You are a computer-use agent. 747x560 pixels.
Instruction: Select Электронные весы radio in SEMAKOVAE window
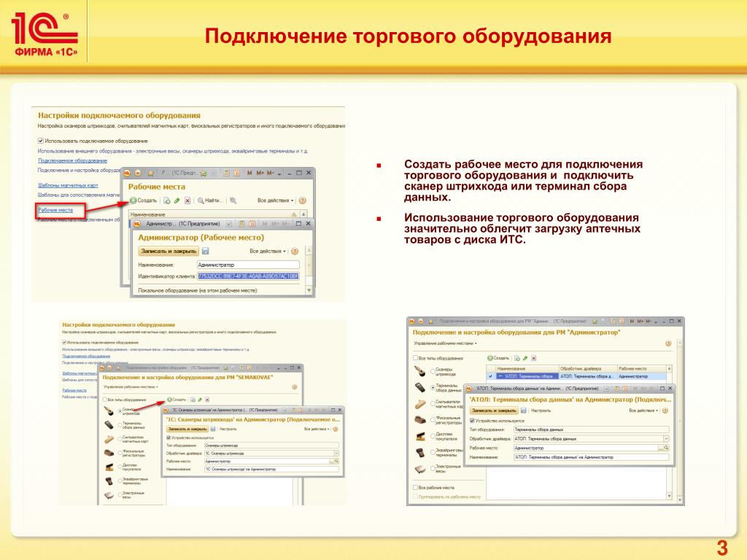120,495
